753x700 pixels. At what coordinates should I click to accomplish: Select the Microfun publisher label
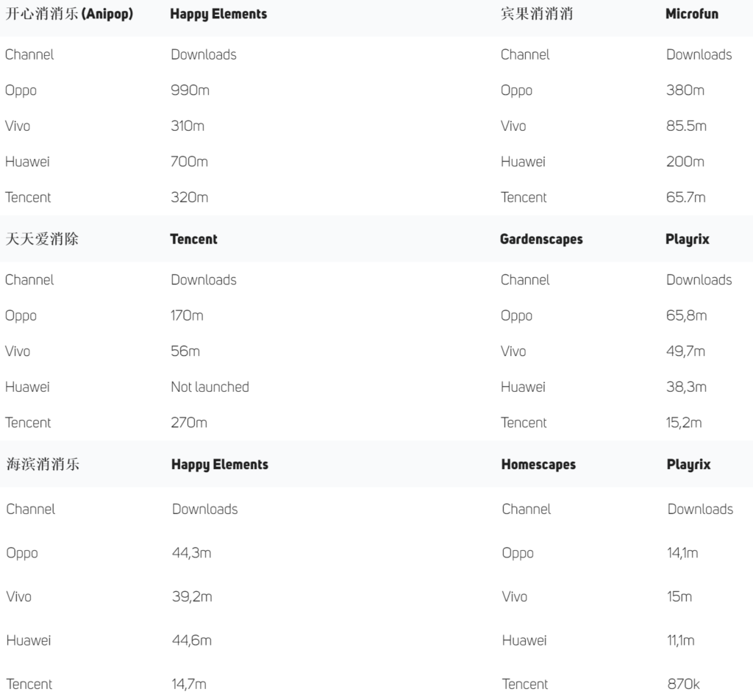click(691, 13)
